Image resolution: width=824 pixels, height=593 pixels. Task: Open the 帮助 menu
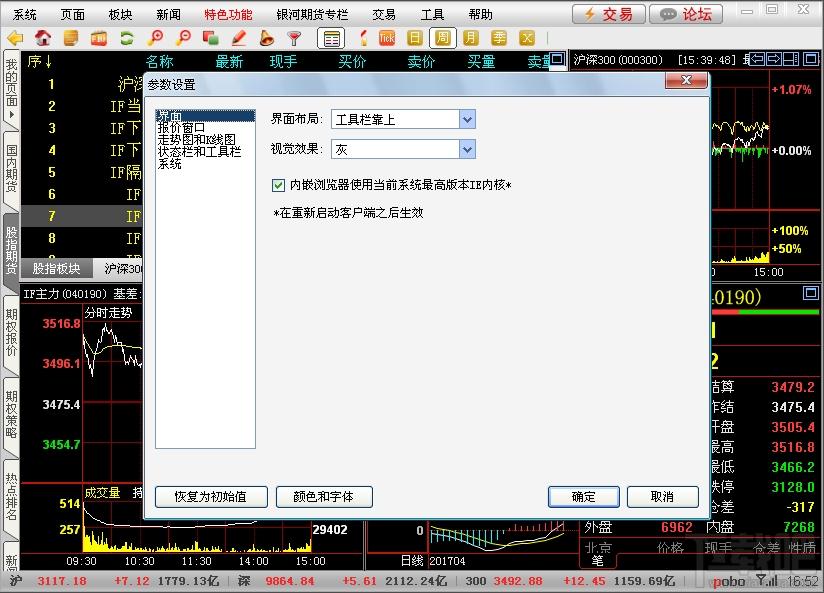[480, 15]
